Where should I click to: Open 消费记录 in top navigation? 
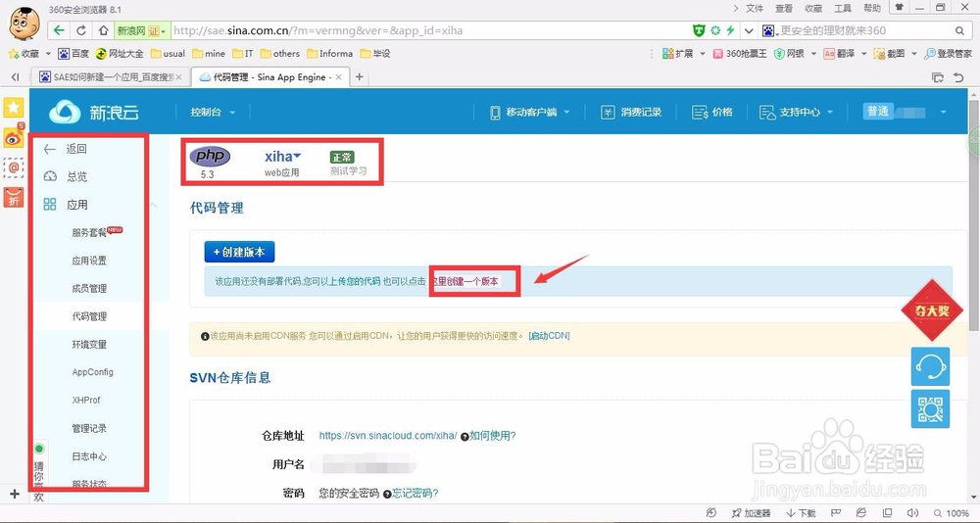click(630, 113)
